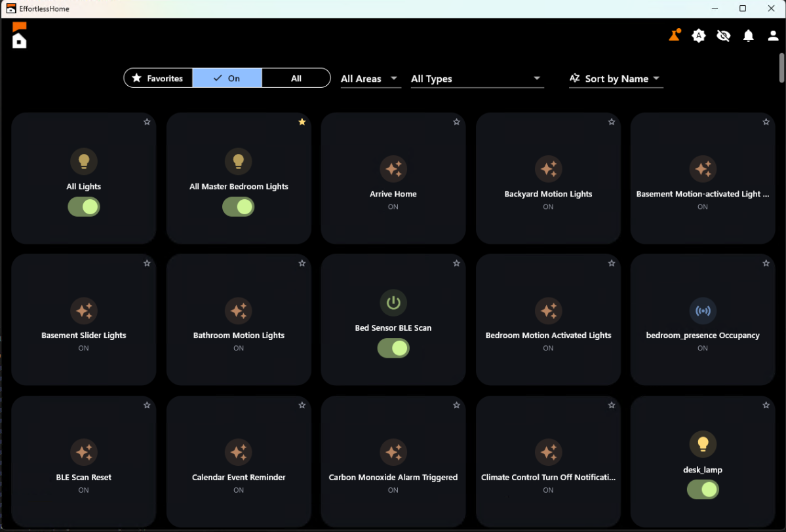Click the power icon on Bed Sensor BLE Scan
Screen dimensions: 786x532
click(393, 302)
